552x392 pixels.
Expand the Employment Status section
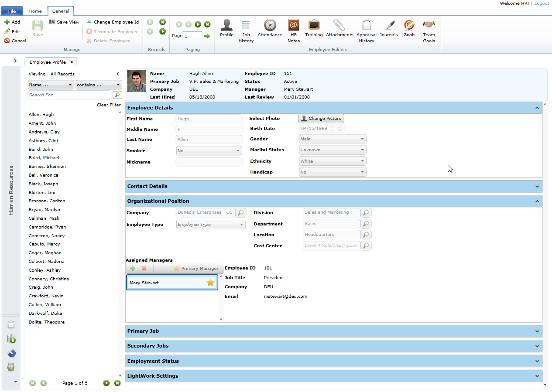(537, 361)
